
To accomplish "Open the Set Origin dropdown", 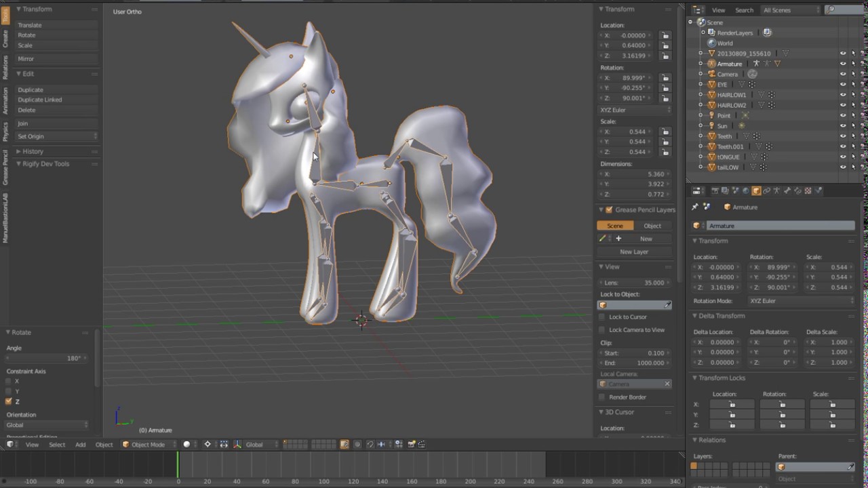I will point(57,136).
